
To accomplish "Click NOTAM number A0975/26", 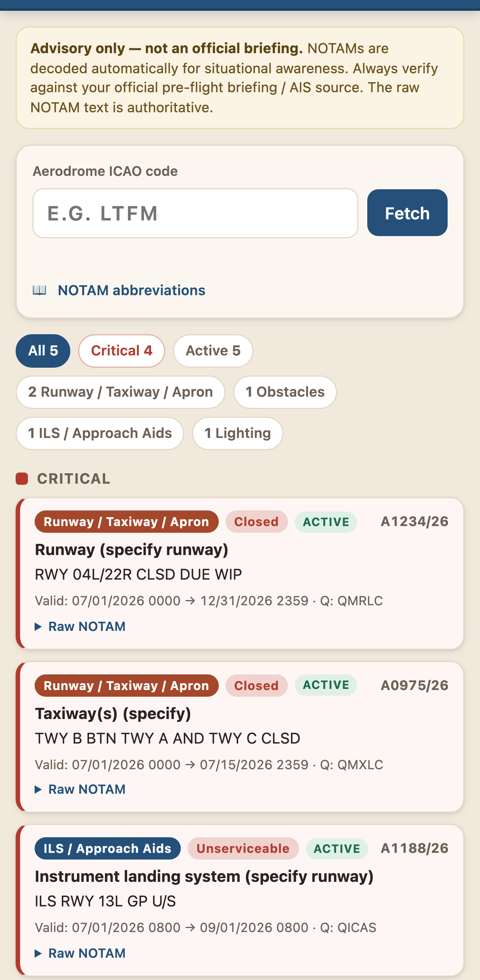I will [x=415, y=686].
